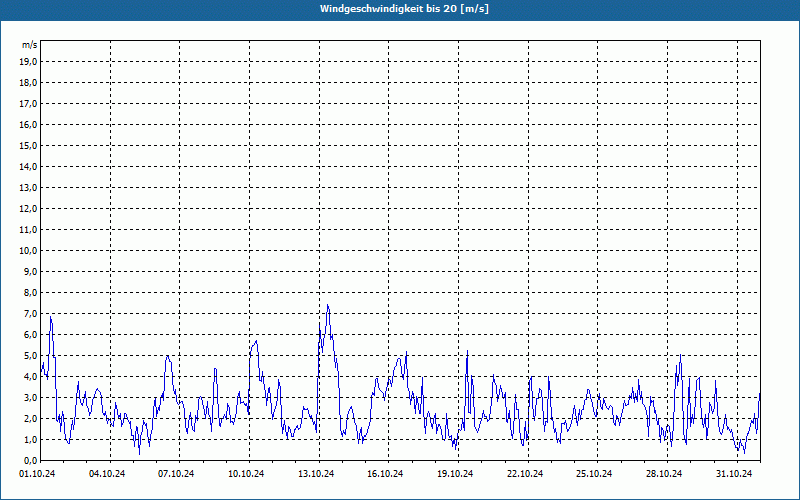Select the 10.10.24 date label
The height and width of the screenshot is (500, 800).
coord(246,473)
